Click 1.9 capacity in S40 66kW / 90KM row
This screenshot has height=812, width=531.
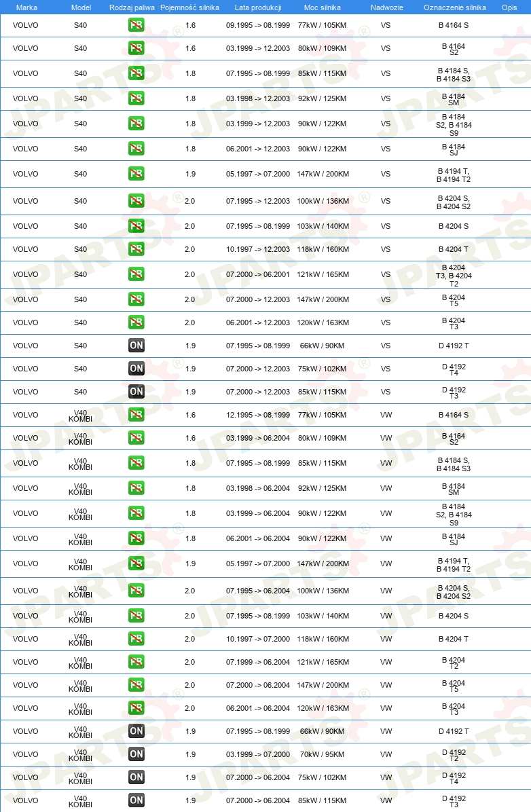click(x=191, y=346)
